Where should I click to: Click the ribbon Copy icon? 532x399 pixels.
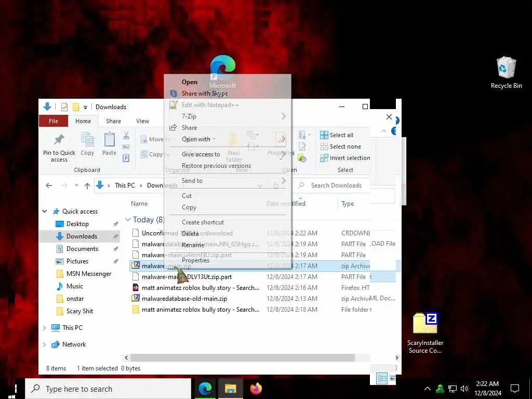point(87,144)
